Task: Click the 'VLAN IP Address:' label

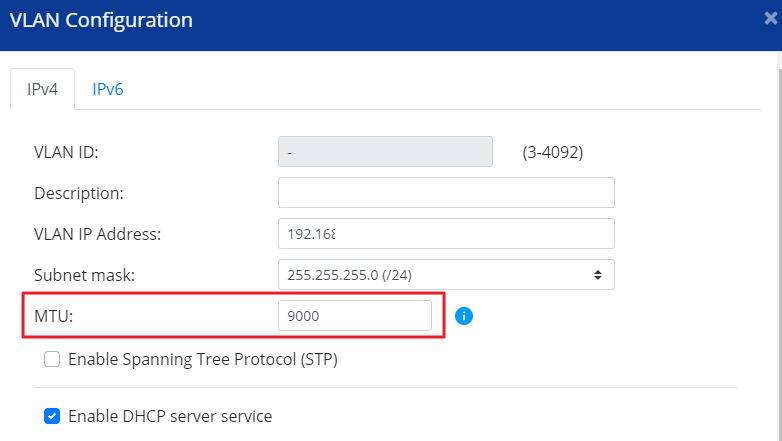Action: tap(98, 234)
